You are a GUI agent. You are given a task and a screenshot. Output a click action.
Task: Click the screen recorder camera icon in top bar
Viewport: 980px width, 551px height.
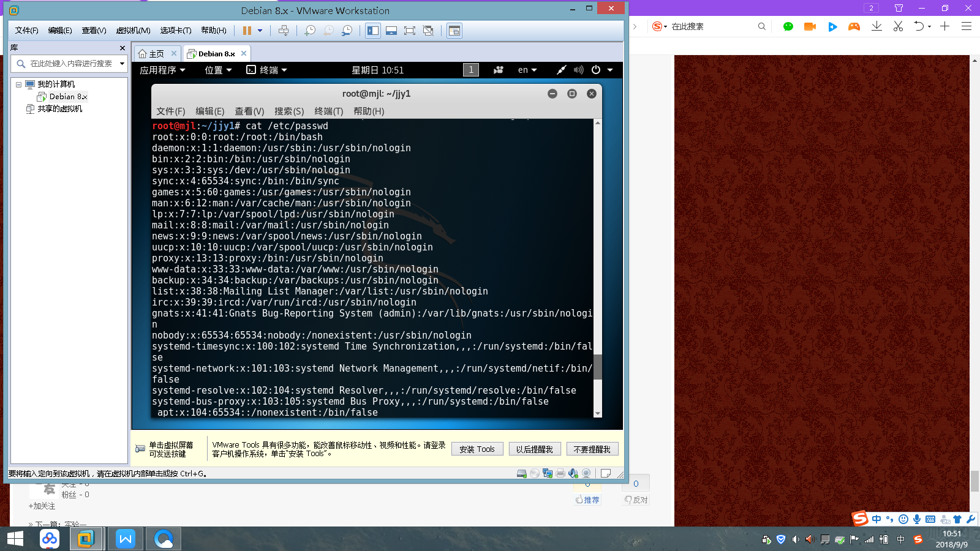(x=499, y=70)
